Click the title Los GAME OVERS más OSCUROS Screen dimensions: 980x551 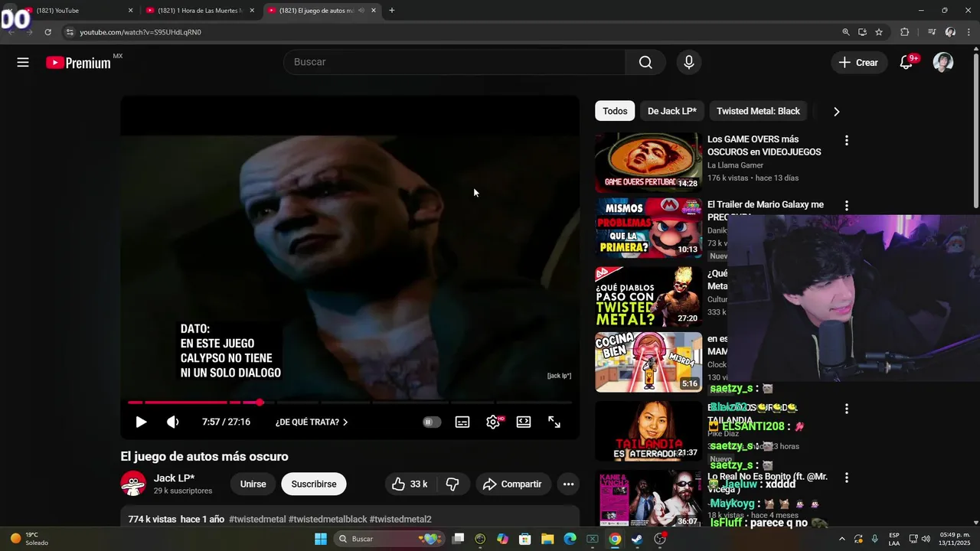click(x=764, y=145)
